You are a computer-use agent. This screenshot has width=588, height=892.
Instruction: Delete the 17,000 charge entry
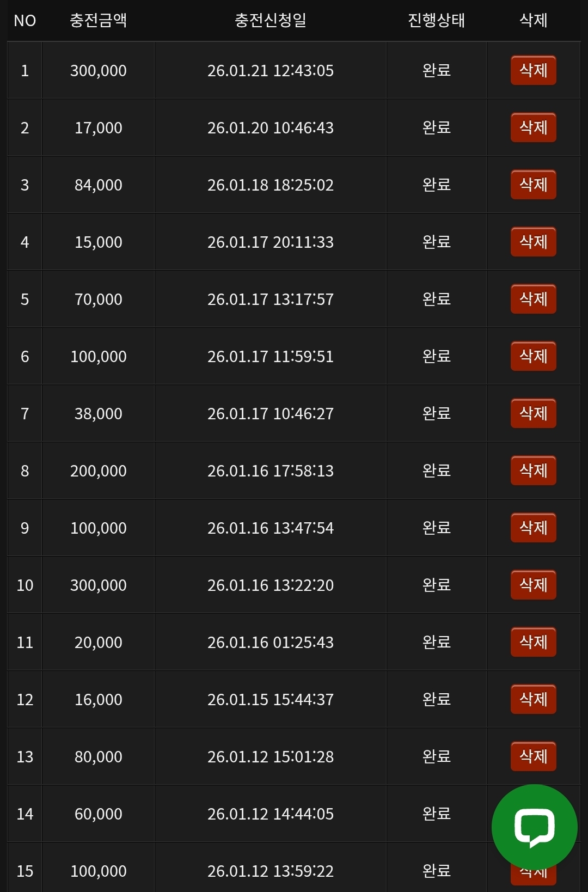coord(533,127)
